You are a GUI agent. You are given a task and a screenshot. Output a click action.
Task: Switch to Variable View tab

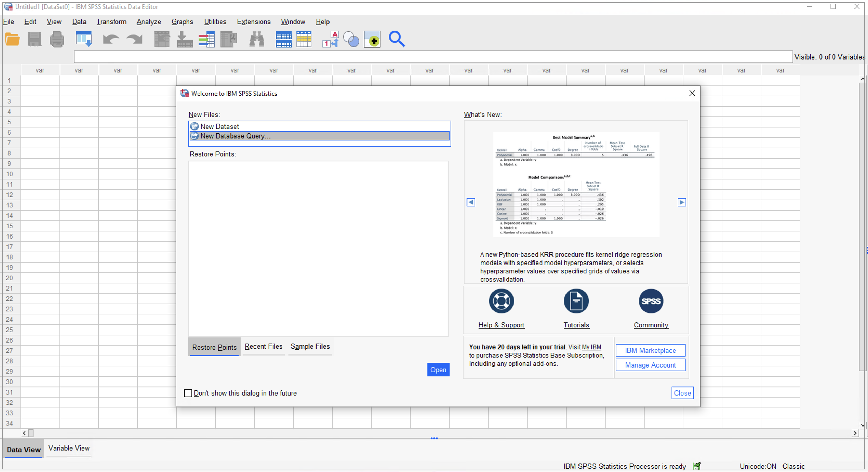tap(69, 448)
